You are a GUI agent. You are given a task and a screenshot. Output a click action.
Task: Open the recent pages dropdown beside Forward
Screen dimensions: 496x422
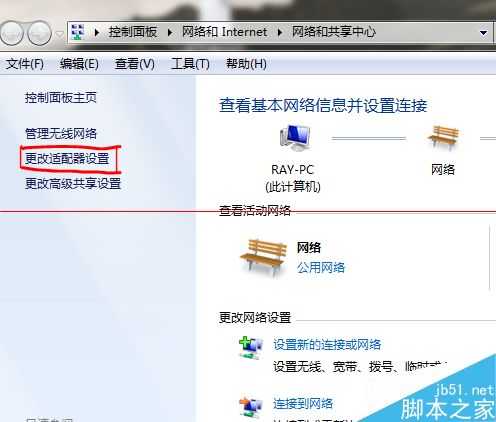[x=59, y=33]
